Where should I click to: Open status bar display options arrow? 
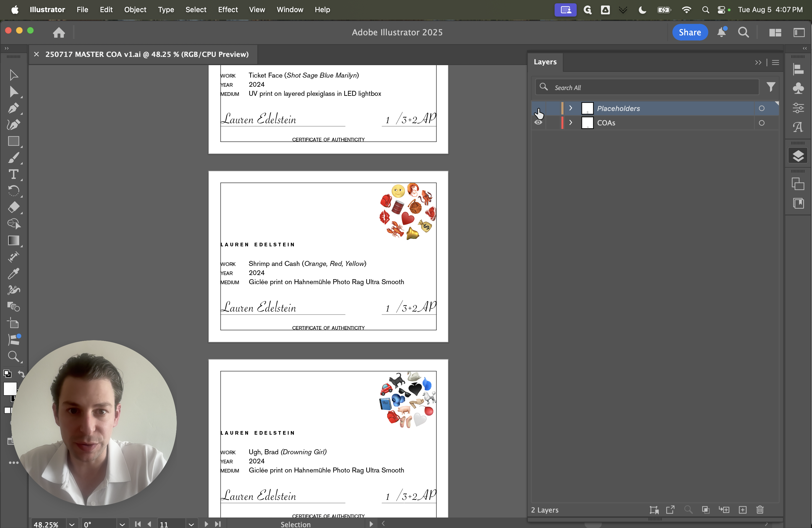371,524
